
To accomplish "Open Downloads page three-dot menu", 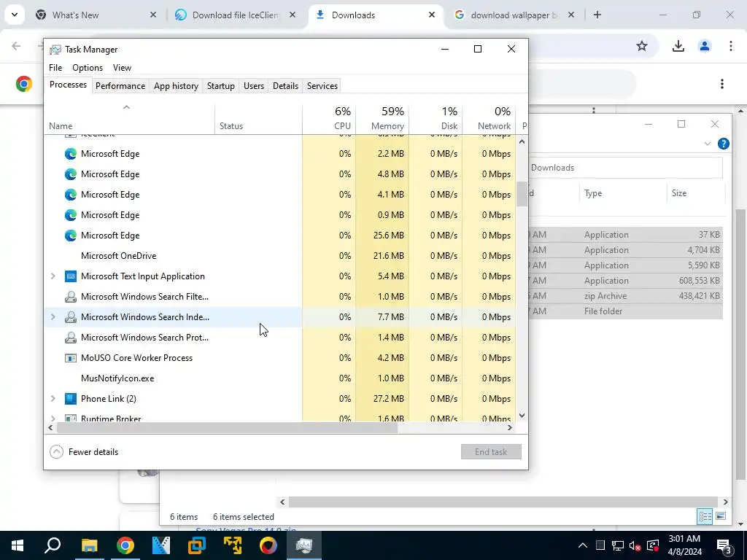I will (722, 84).
